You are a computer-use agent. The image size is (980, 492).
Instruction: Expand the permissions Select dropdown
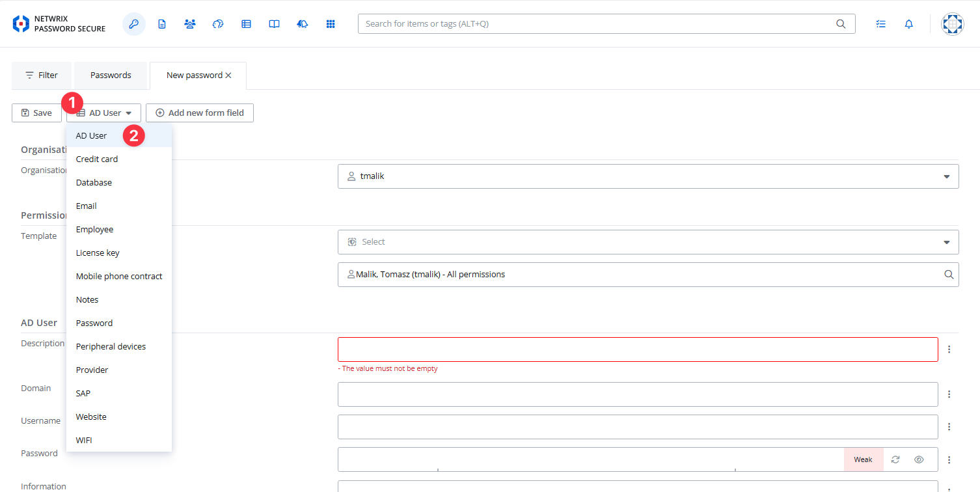[947, 241]
